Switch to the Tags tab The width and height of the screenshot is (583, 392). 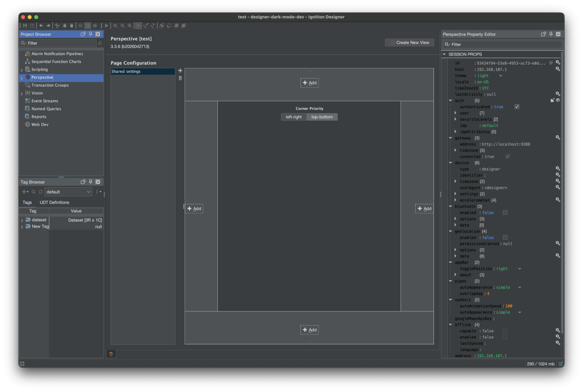pos(27,202)
